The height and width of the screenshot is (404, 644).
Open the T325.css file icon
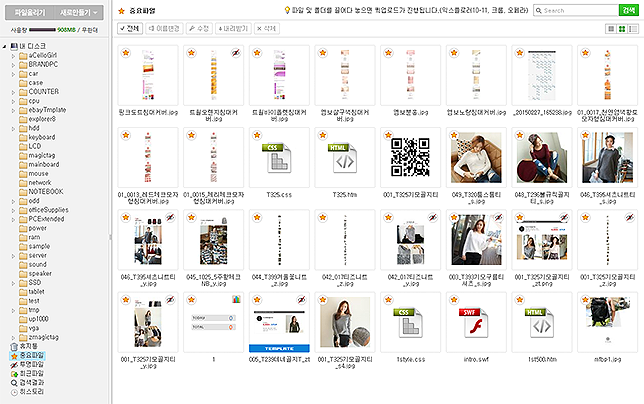tap(276, 158)
